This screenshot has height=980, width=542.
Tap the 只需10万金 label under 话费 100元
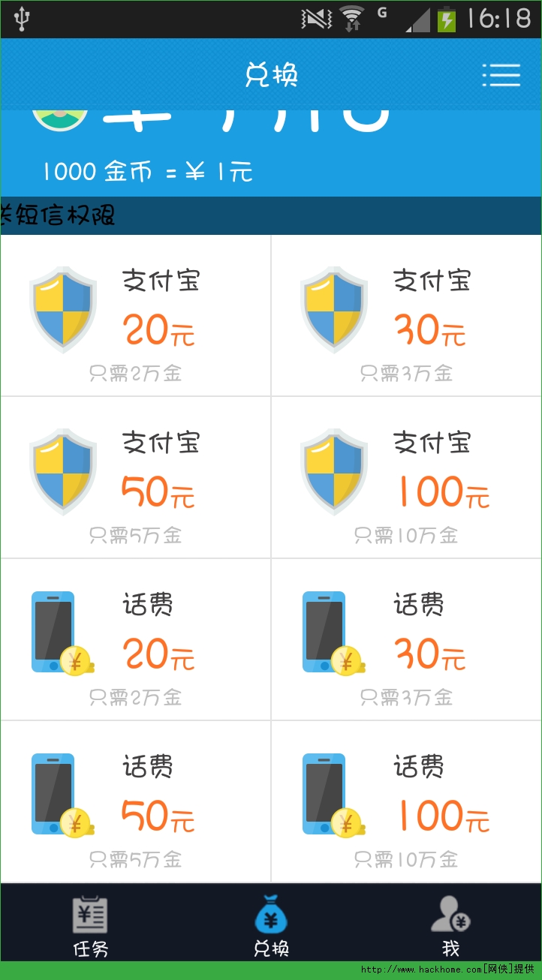406,858
